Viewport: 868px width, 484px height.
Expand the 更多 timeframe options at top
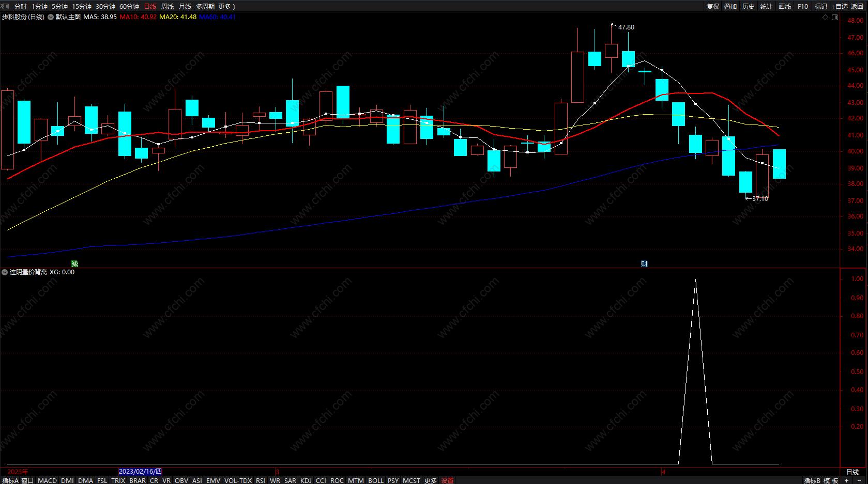click(x=226, y=7)
